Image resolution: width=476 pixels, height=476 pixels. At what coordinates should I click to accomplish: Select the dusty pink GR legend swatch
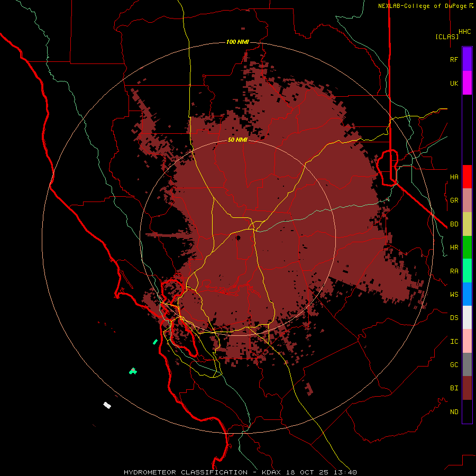point(467,200)
